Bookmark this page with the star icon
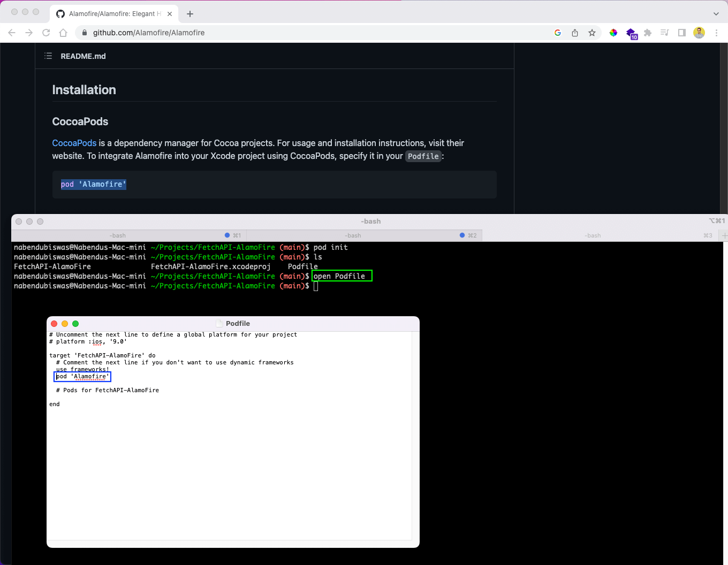728x565 pixels. (592, 33)
